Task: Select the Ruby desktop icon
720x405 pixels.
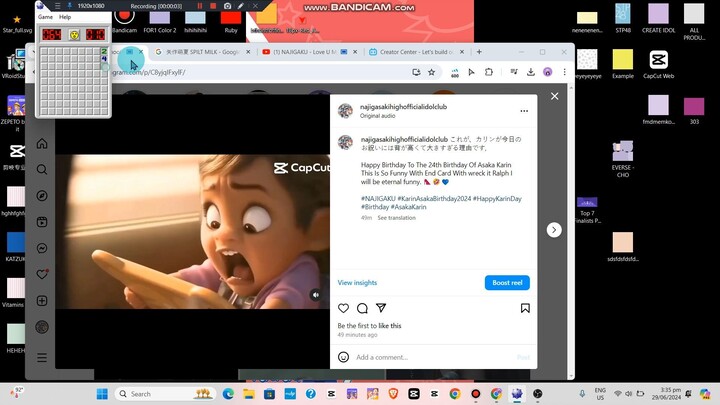Action: (x=231, y=22)
